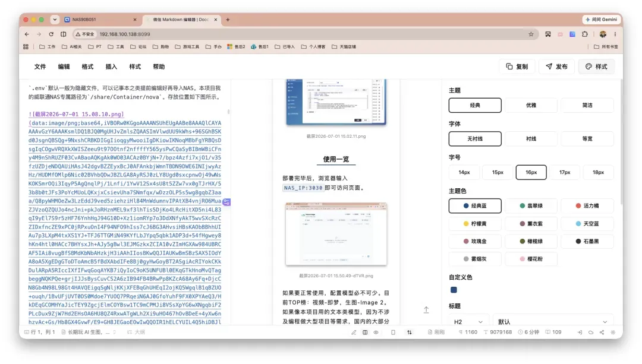Click the preview-only eye icon
Viewport: 642px width, 364px height.
[376, 333]
